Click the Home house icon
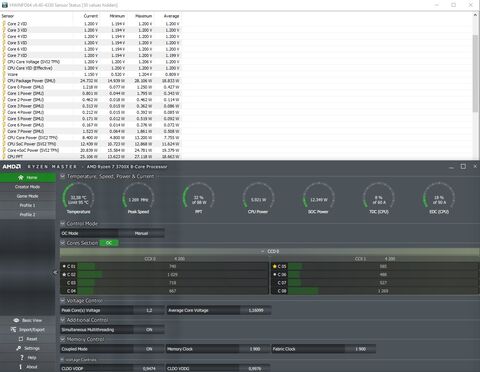The image size is (480, 372). click(21, 177)
